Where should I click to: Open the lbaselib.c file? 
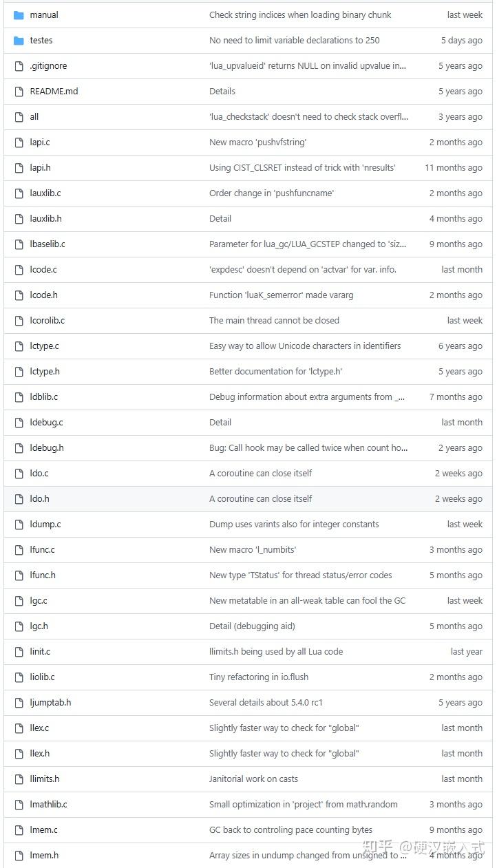click(47, 244)
